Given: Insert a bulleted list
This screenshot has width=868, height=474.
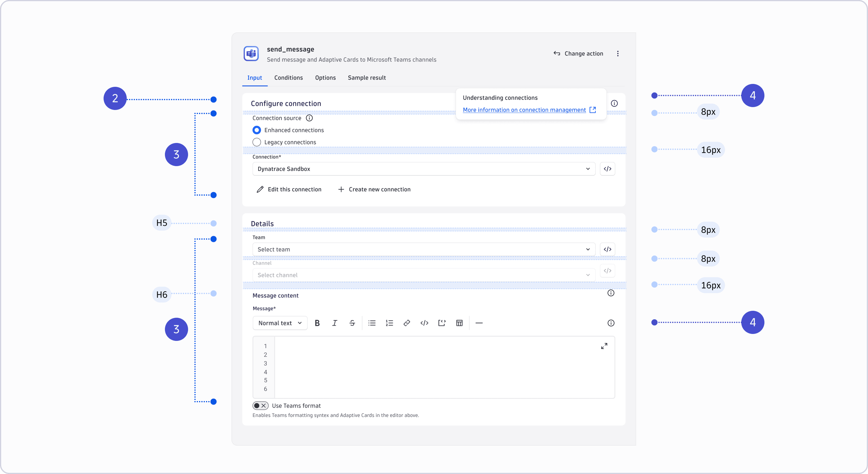Looking at the screenshot, I should (x=372, y=323).
